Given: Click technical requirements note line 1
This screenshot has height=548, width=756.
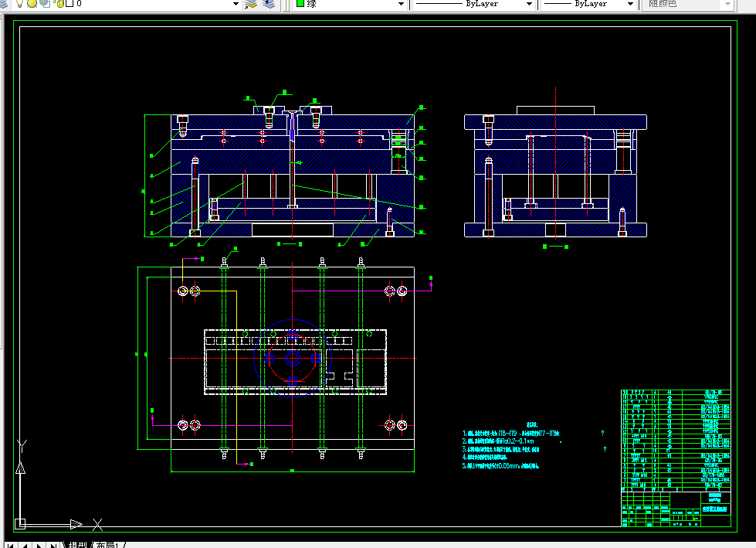Looking at the screenshot, I should tap(510, 434).
